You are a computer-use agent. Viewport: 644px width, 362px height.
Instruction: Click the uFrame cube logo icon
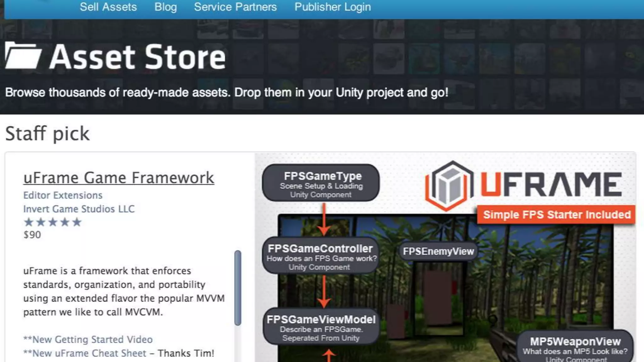(449, 185)
